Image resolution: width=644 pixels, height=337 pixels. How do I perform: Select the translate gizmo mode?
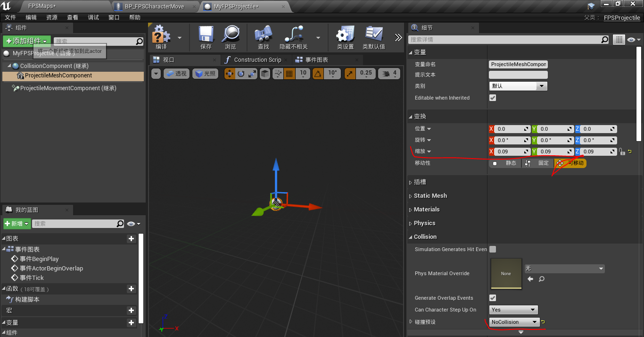[230, 73]
